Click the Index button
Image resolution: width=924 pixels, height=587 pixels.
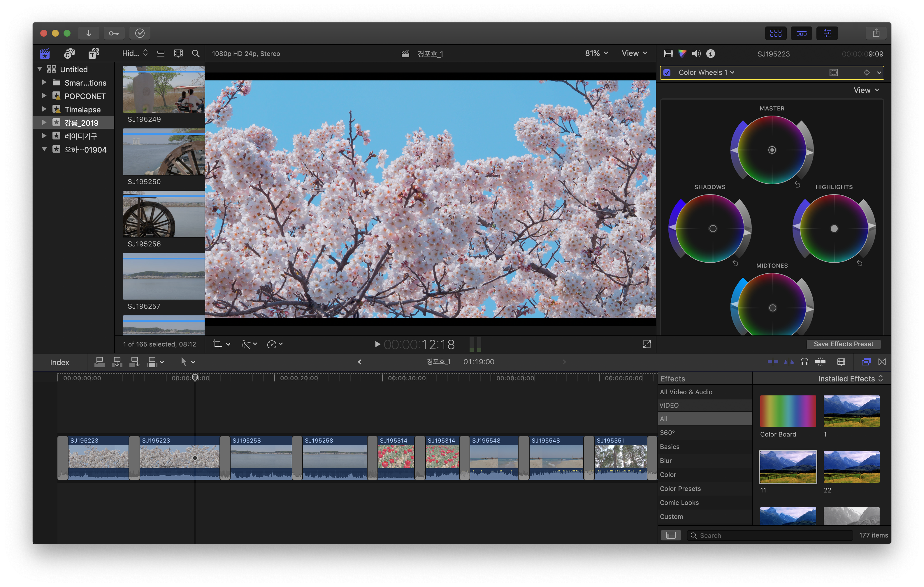[x=59, y=362]
